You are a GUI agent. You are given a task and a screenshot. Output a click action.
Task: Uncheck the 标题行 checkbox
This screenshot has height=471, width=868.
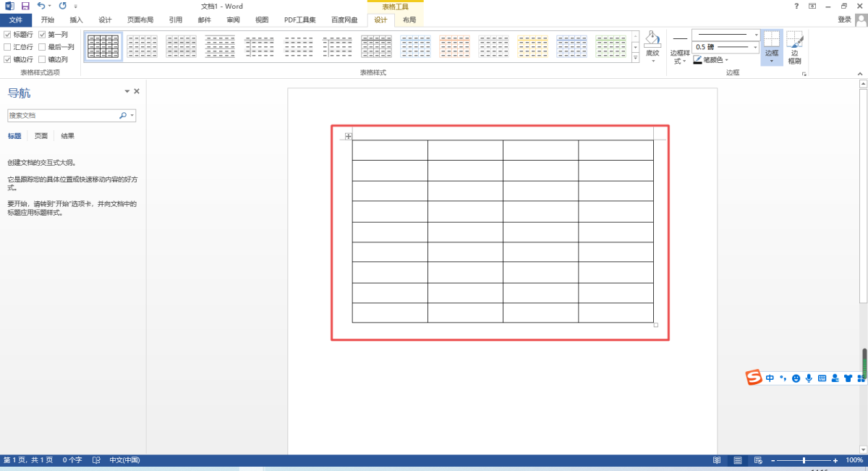tap(7, 35)
